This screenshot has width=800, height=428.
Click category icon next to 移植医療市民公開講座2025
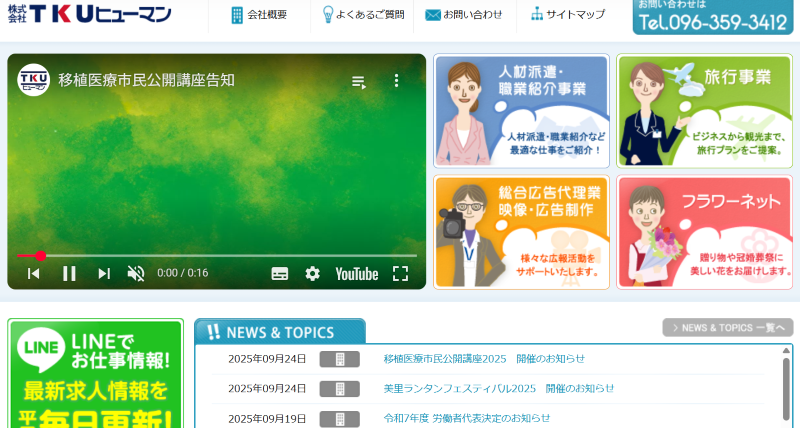[340, 359]
